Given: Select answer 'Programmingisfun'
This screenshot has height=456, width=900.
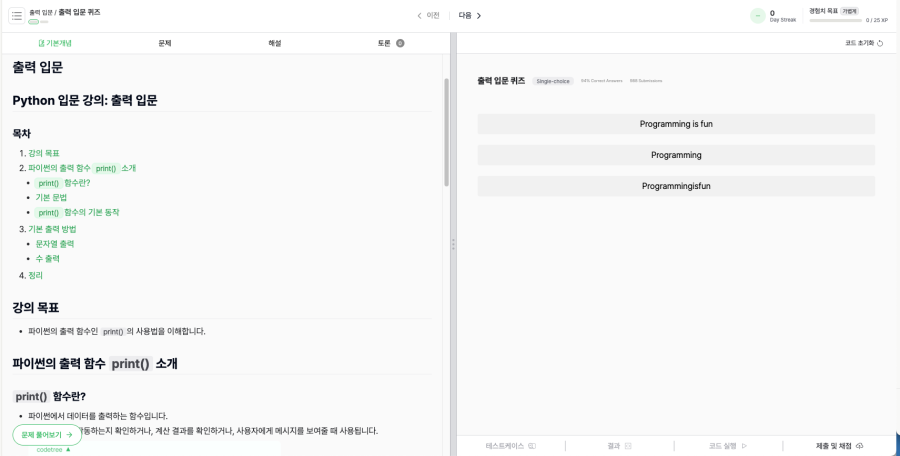Looking at the screenshot, I should 676,186.
